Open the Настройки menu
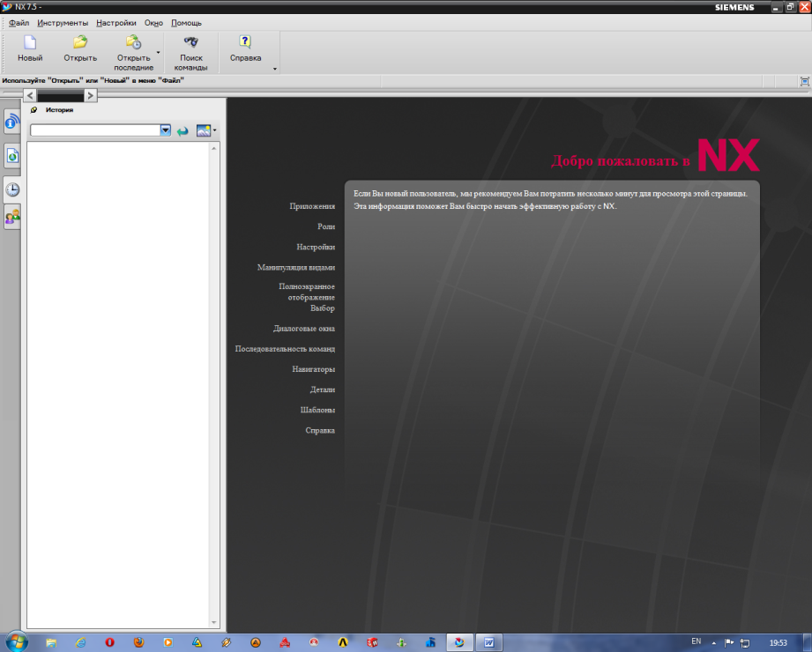This screenshot has height=652, width=812. click(x=116, y=23)
